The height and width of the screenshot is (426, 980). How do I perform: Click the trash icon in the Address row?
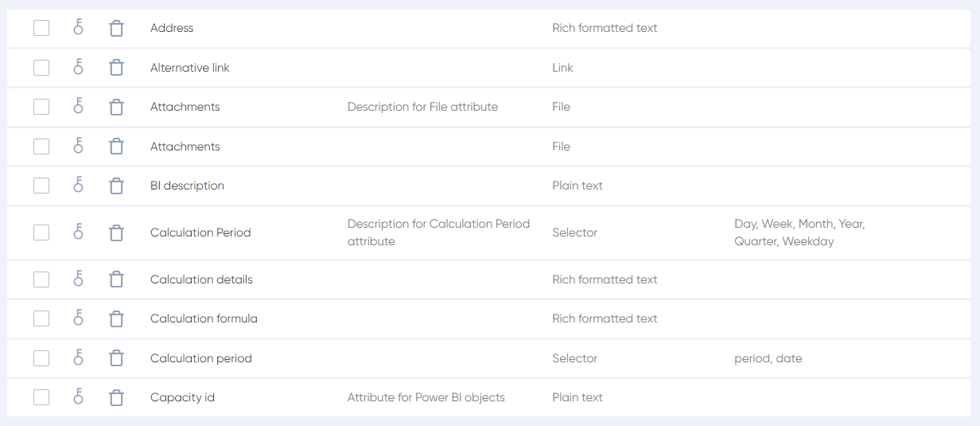[116, 28]
